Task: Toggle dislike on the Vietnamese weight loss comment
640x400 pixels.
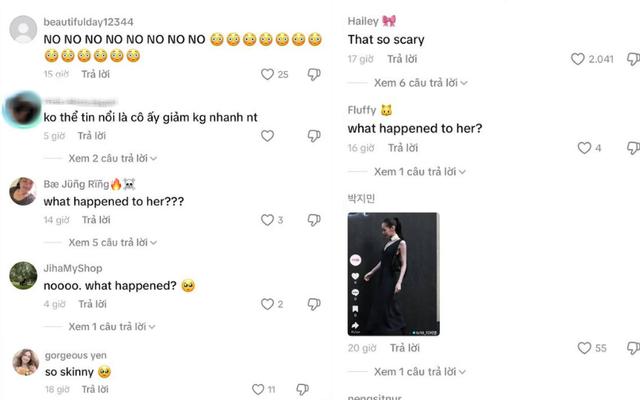Action: tap(314, 136)
